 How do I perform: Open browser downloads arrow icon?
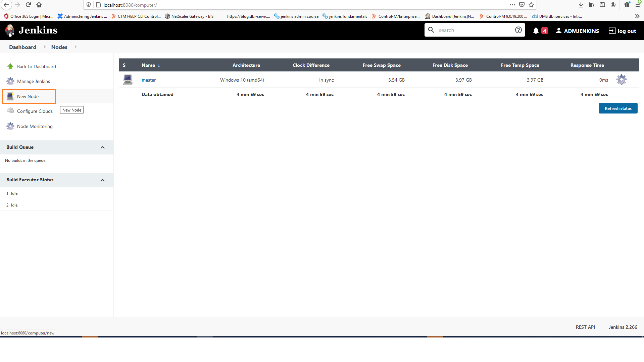pyautogui.click(x=581, y=5)
